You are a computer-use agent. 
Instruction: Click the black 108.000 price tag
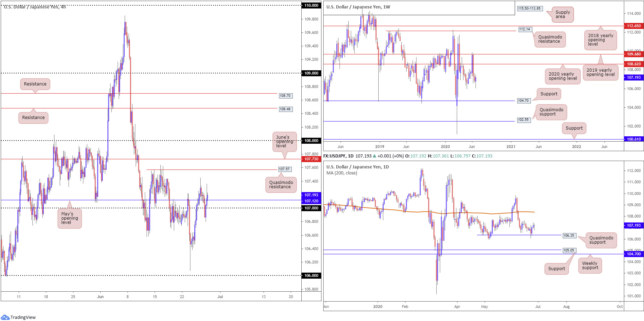311,141
